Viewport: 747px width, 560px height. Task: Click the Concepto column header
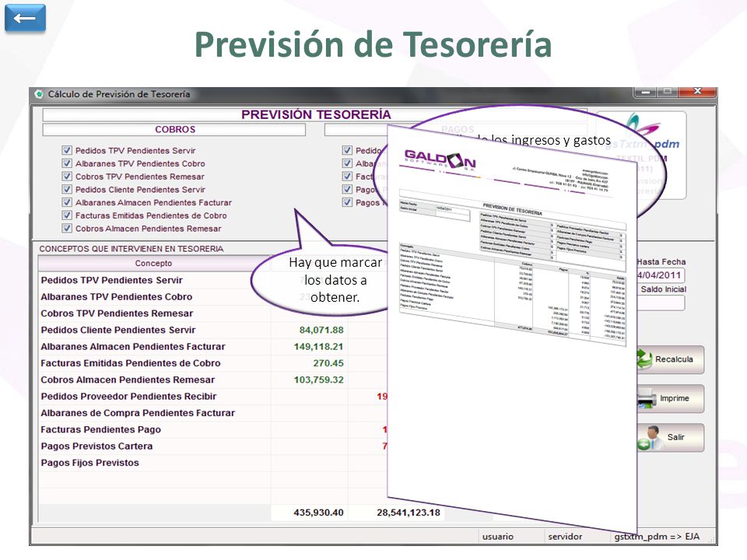tap(154, 263)
